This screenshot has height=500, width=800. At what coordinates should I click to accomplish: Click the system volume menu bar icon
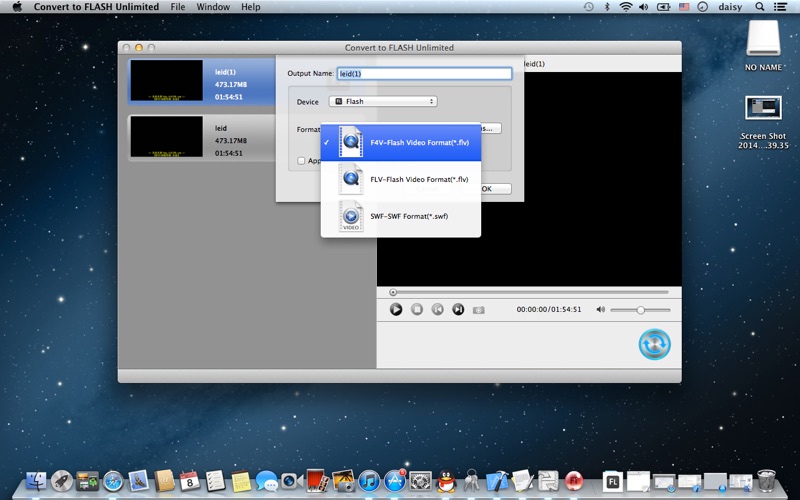click(643, 7)
